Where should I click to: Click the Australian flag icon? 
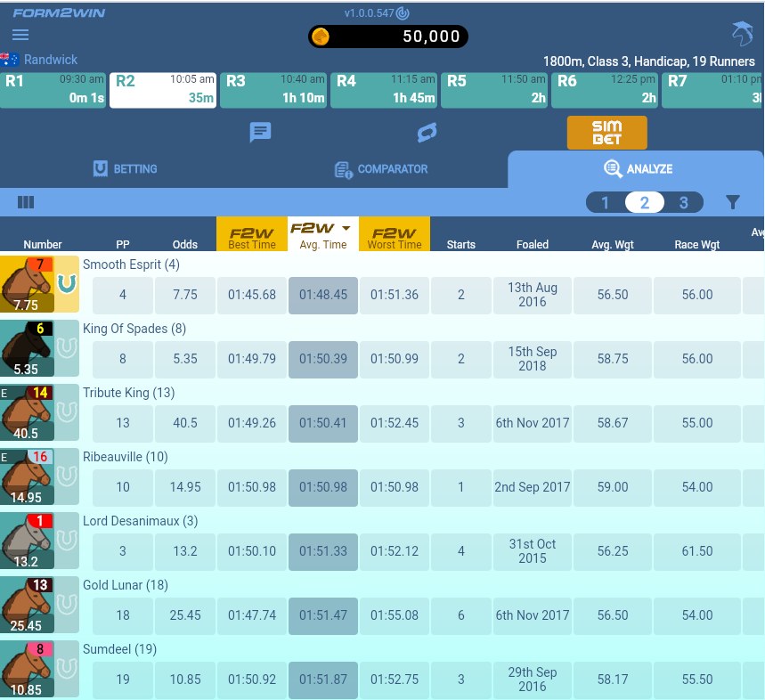pyautogui.click(x=10, y=60)
